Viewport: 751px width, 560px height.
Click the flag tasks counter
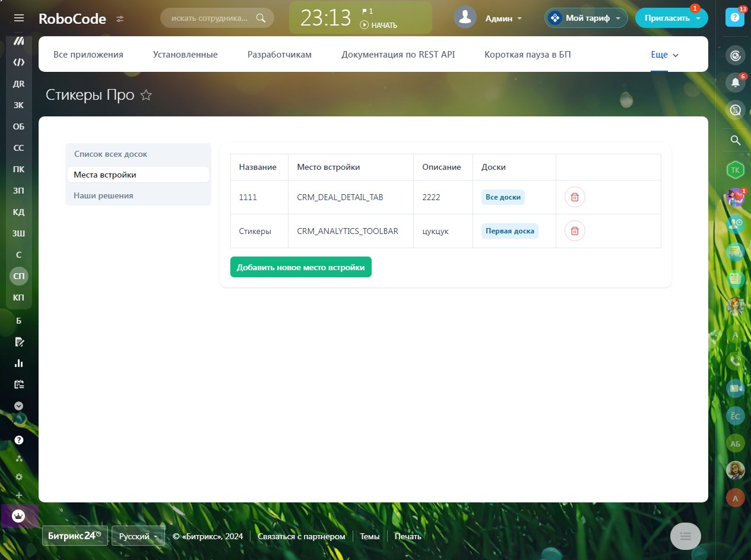tap(367, 11)
